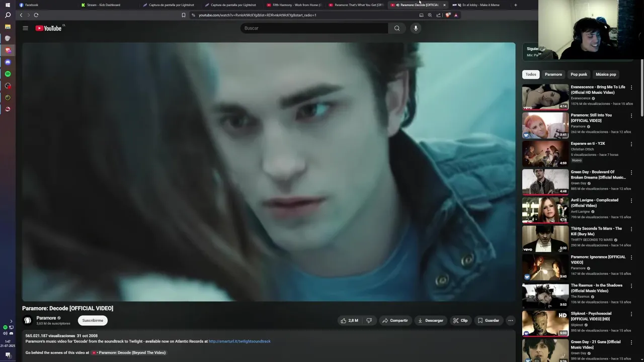The width and height of the screenshot is (644, 362).
Task: Open Evanescence Bring Me To Life thumbnail
Action: pos(545,97)
